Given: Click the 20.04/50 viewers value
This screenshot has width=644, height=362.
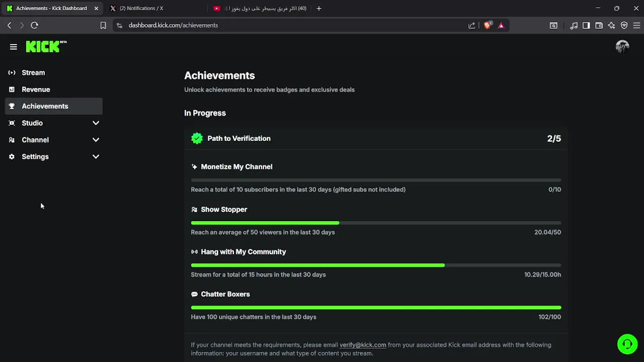Looking at the screenshot, I should (547, 232).
